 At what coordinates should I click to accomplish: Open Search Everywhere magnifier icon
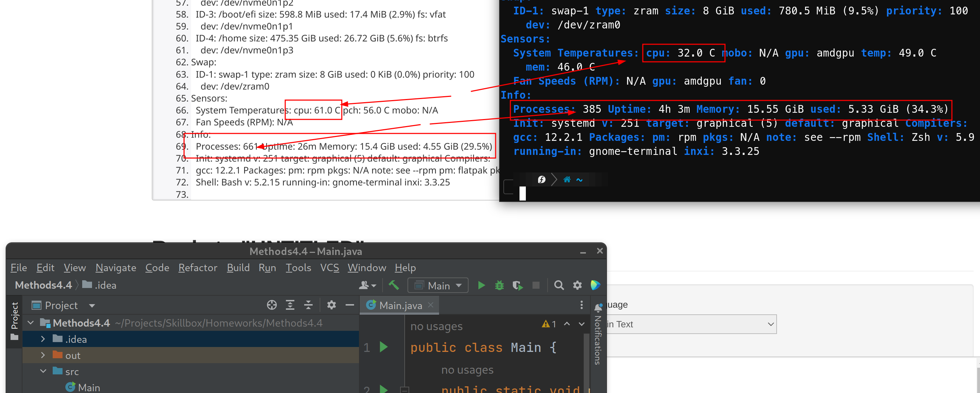[559, 285]
